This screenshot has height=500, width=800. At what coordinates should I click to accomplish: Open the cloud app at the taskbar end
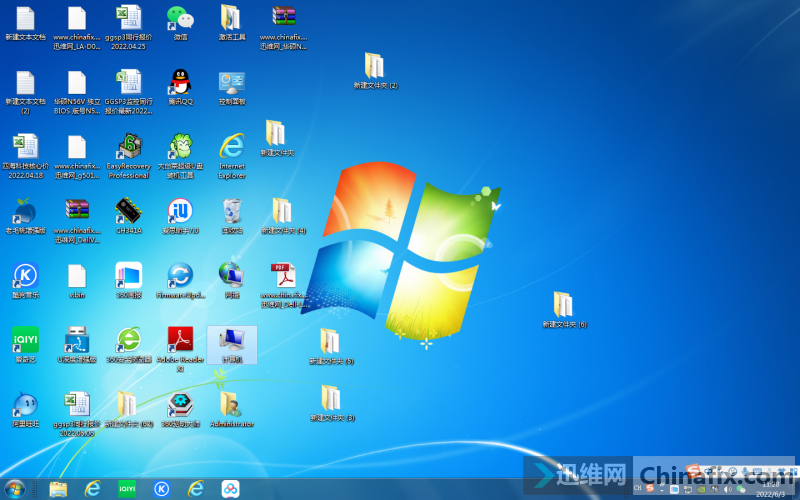coord(231,489)
